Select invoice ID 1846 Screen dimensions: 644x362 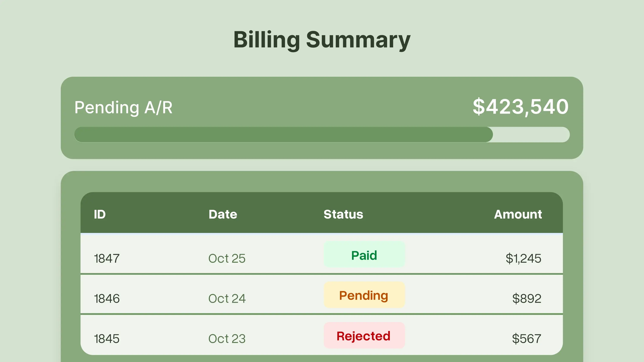tap(107, 299)
